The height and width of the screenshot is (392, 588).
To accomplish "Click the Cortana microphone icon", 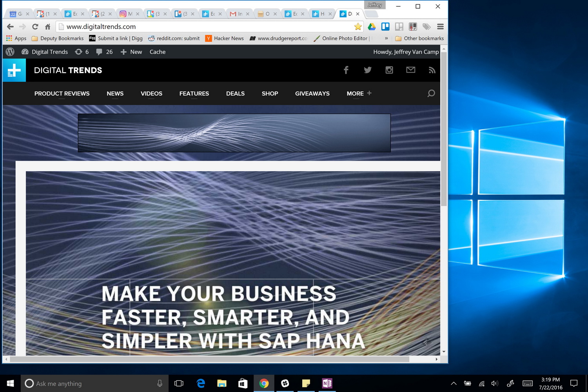I will point(160,383).
